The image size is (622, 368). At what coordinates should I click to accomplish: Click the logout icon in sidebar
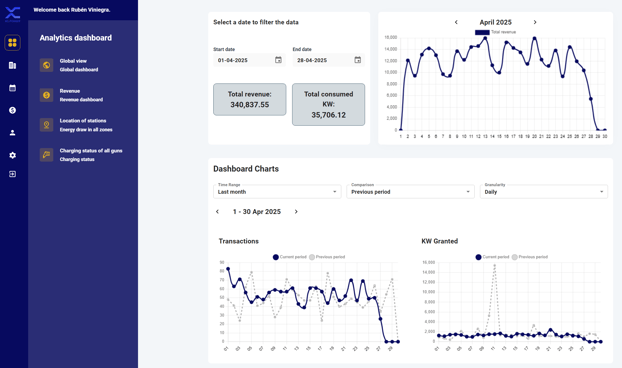click(12, 174)
